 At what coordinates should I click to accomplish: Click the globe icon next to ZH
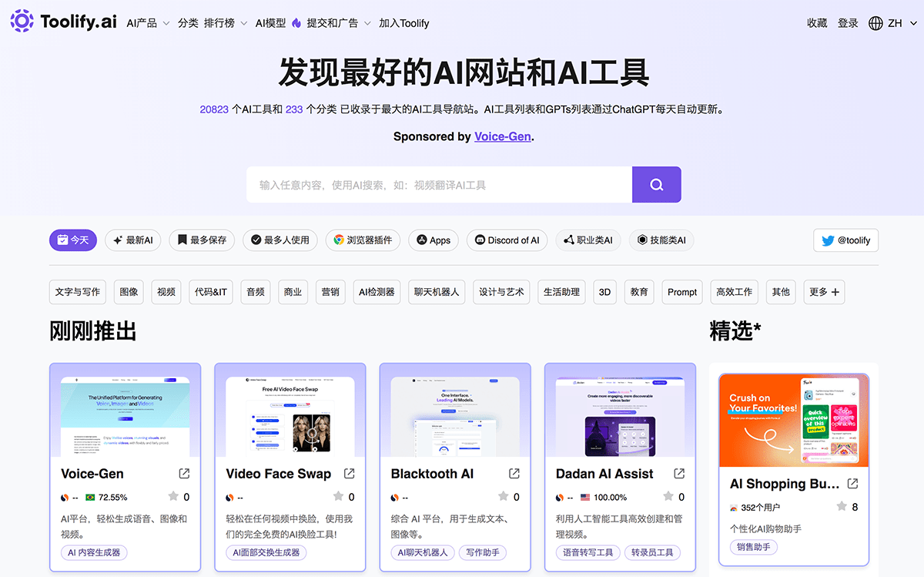[875, 22]
